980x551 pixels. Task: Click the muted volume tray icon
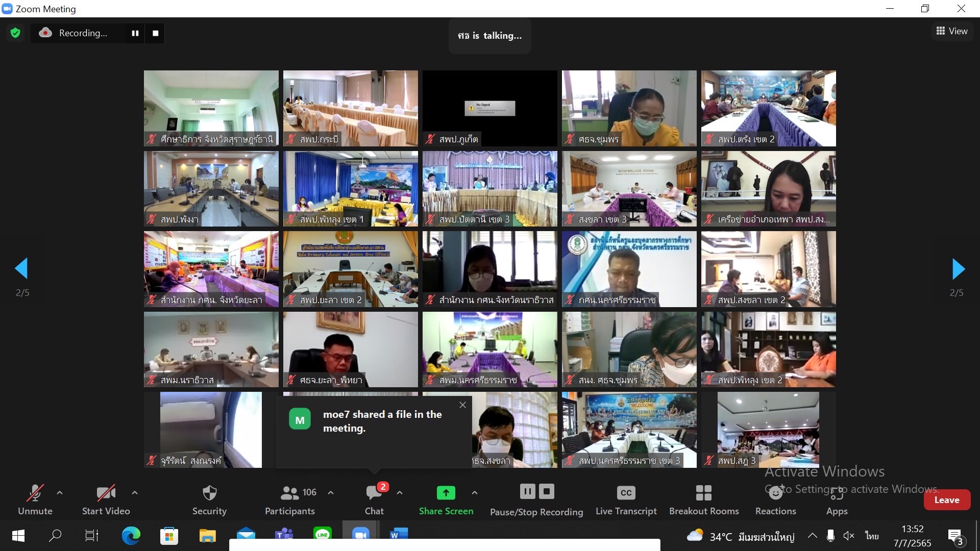(x=849, y=536)
